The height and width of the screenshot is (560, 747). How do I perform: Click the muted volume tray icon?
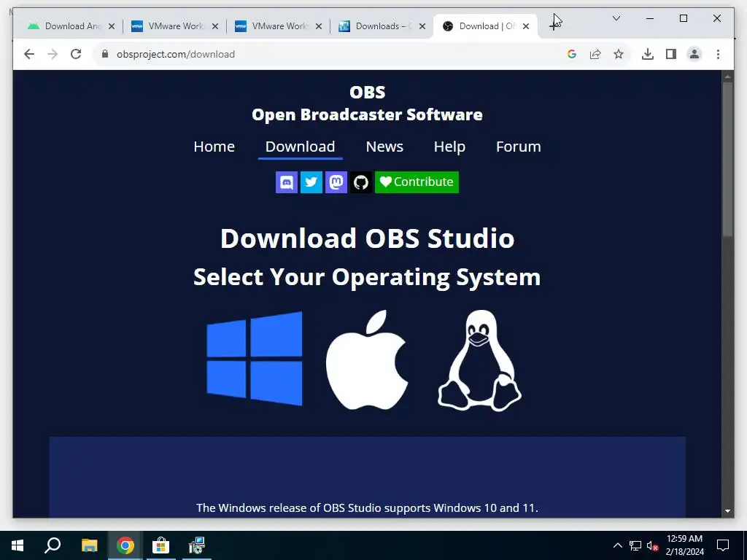652,545
